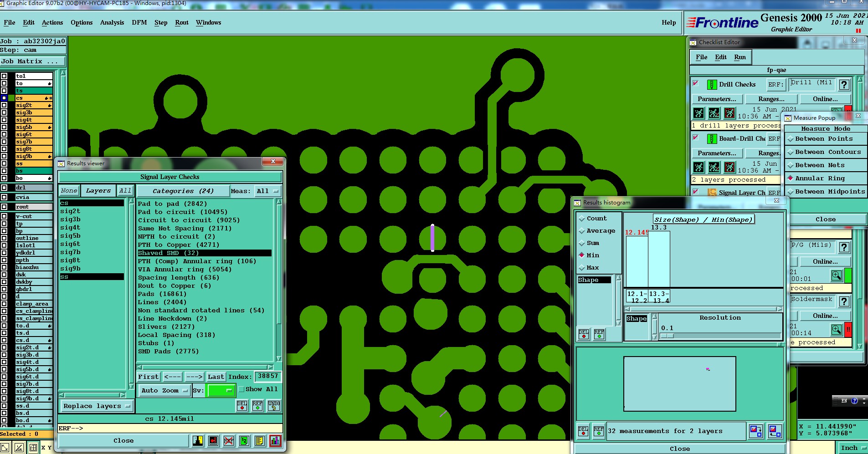Viewport: 868px width, 454px height.
Task: Open help question mark for Drill Checks
Action: (x=844, y=84)
